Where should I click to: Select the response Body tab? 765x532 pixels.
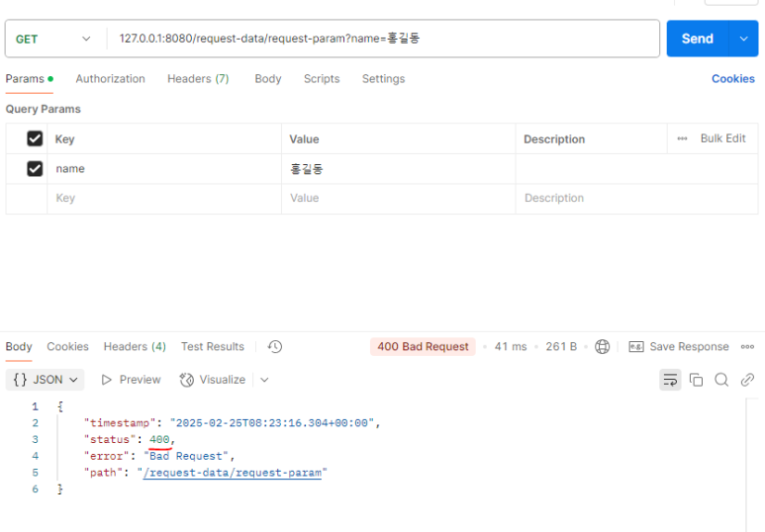(x=19, y=347)
